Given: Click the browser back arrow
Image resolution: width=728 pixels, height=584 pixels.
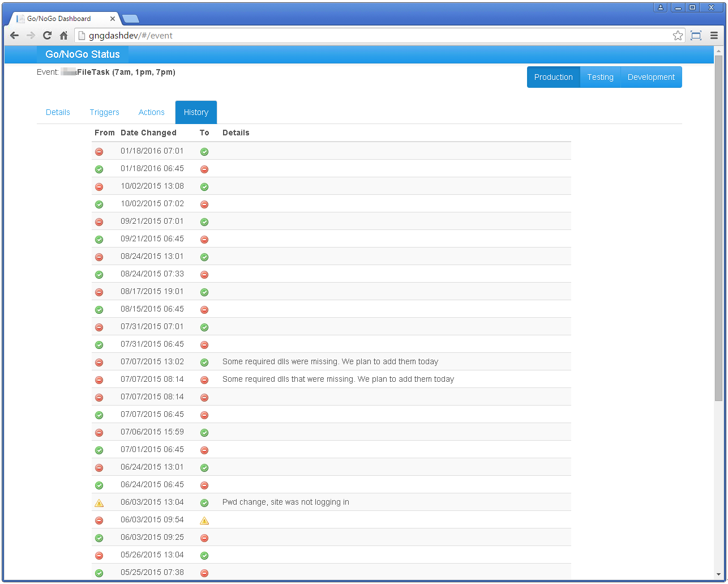Looking at the screenshot, I should pyautogui.click(x=15, y=36).
